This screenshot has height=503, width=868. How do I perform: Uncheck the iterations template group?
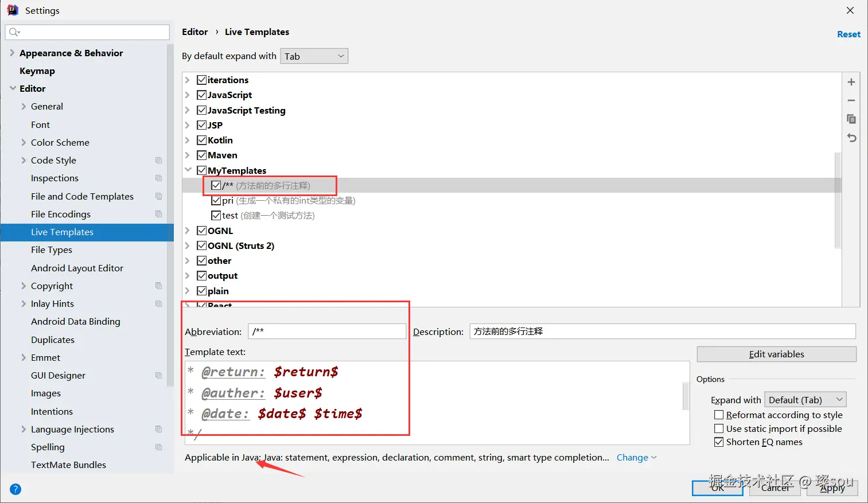[x=201, y=80]
